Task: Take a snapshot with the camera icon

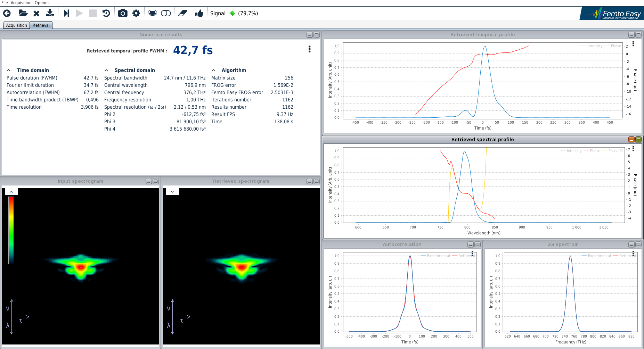Action: point(122,13)
